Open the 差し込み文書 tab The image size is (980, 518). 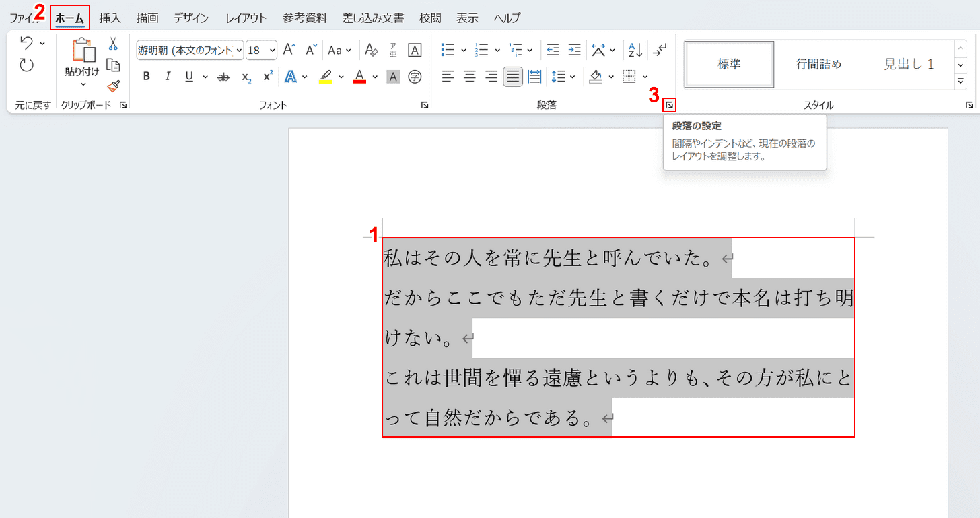pos(373,18)
